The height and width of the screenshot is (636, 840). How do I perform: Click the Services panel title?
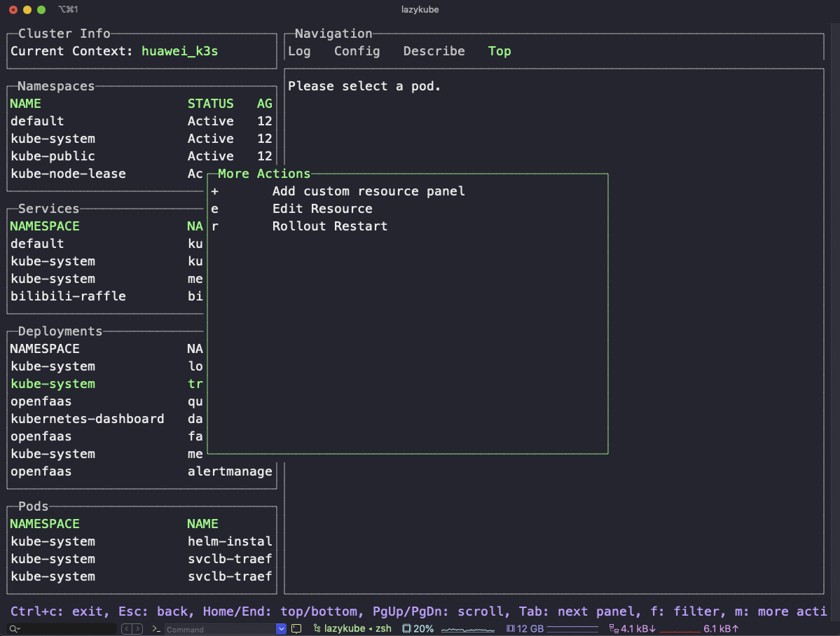pyautogui.click(x=48, y=209)
